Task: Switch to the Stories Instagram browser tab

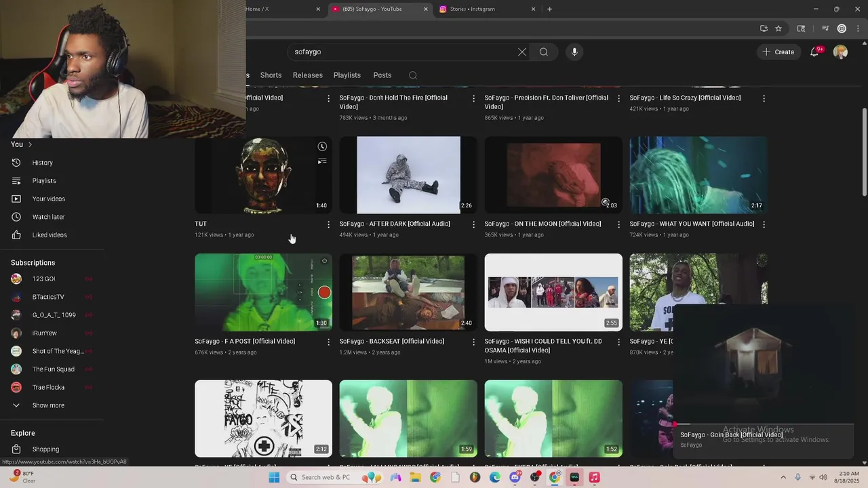Action: [x=488, y=9]
